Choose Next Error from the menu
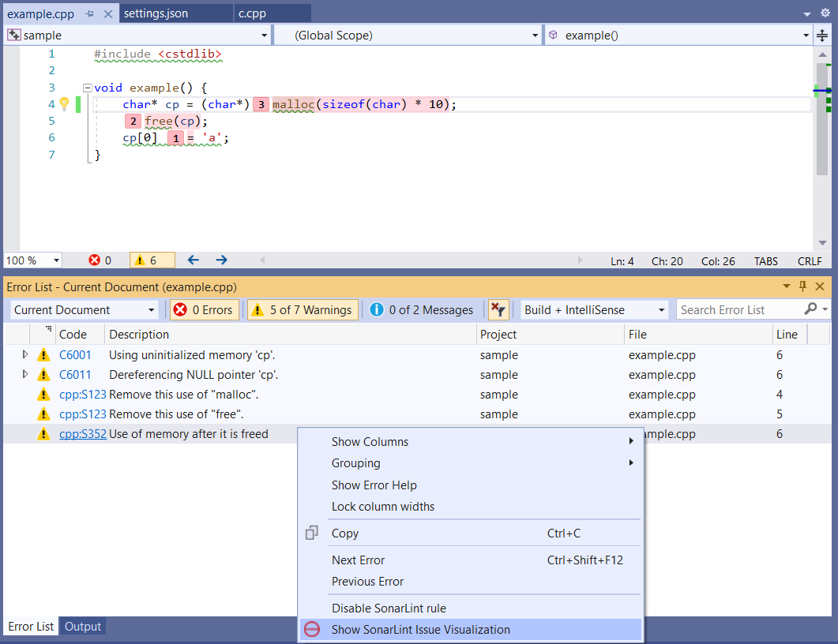The width and height of the screenshot is (838, 644). coord(471,560)
